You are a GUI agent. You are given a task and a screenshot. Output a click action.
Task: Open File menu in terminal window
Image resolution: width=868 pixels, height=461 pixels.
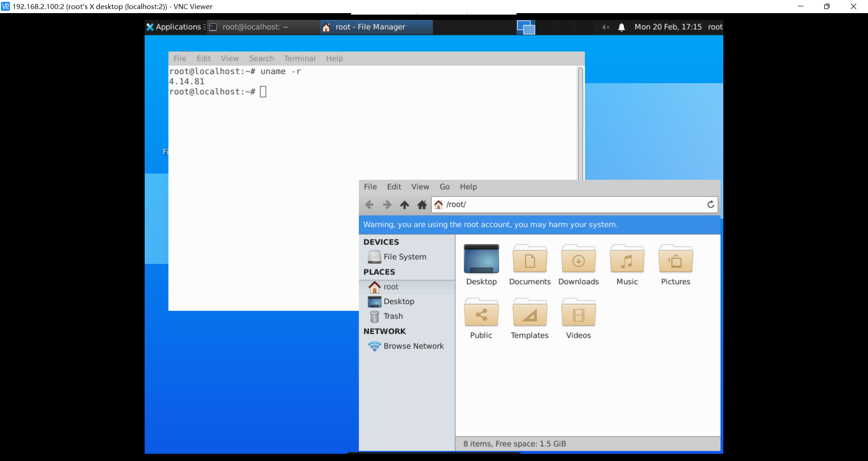click(x=180, y=58)
